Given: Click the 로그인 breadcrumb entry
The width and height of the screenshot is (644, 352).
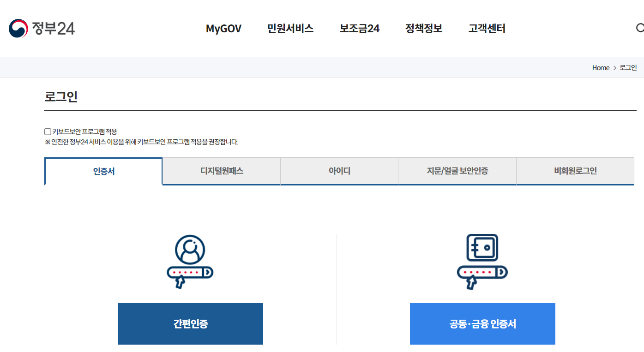Looking at the screenshot, I should point(628,67).
